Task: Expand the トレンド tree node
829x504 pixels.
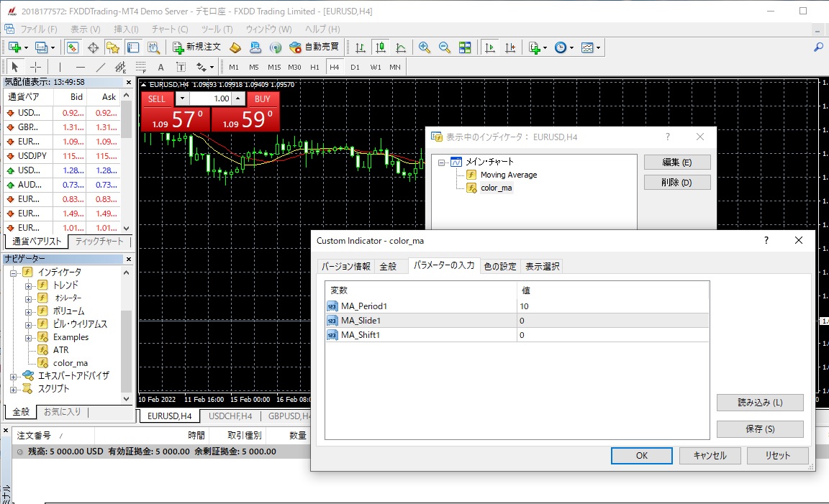Action: coord(30,285)
